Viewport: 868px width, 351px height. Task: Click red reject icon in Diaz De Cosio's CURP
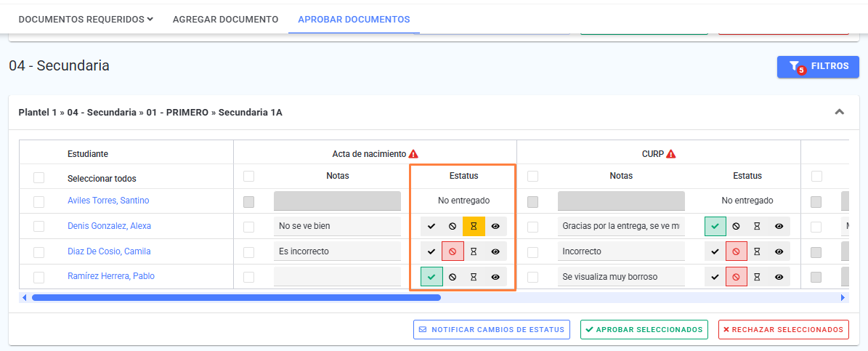click(x=737, y=251)
